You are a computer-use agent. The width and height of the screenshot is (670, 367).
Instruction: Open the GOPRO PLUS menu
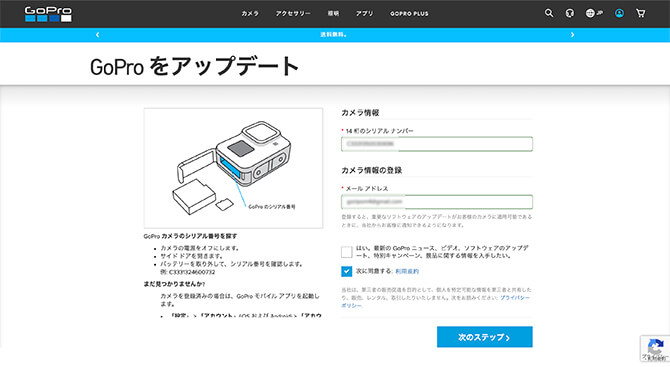click(x=409, y=14)
